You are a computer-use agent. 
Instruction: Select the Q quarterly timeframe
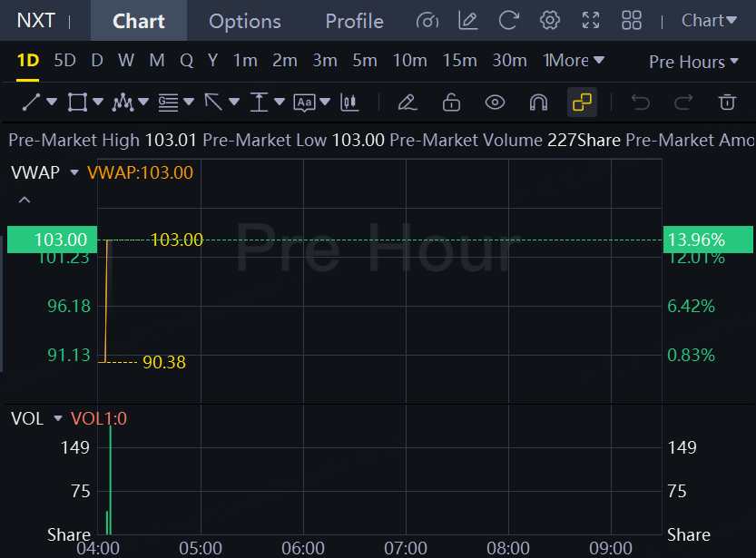coord(187,60)
